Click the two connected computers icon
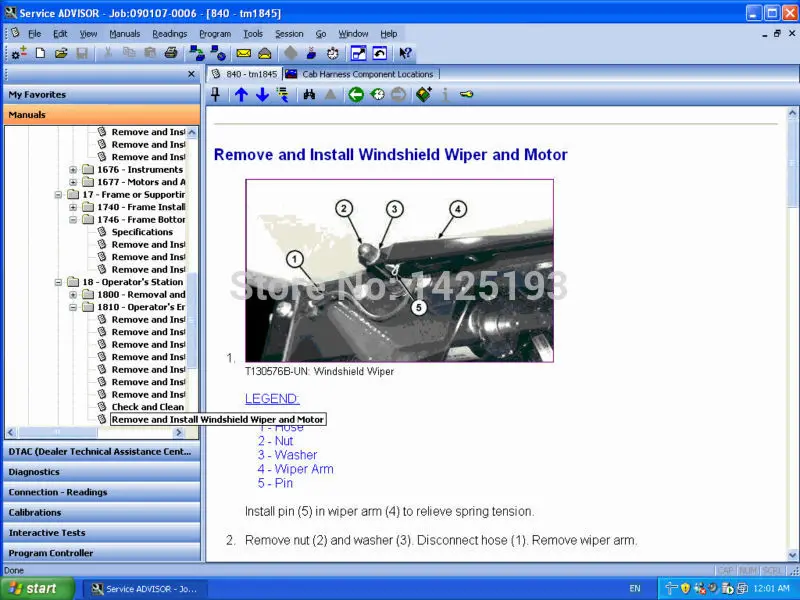Screen dimensions: 800x600 (x=196, y=53)
